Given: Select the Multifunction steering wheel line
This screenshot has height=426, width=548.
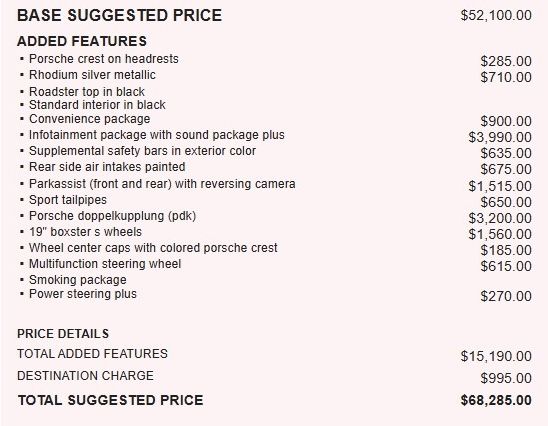Looking at the screenshot, I should pos(105,264).
